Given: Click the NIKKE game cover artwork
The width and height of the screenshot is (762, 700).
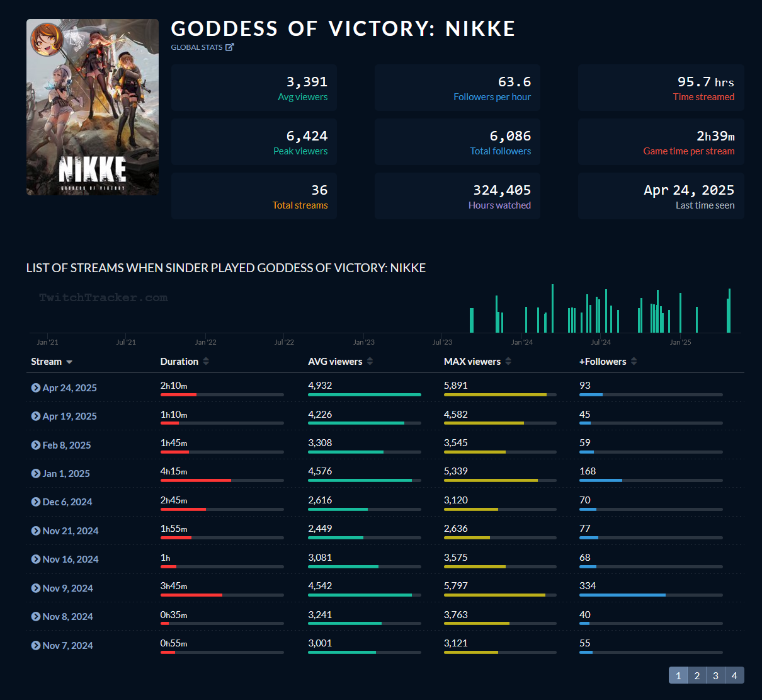Looking at the screenshot, I should [93, 126].
